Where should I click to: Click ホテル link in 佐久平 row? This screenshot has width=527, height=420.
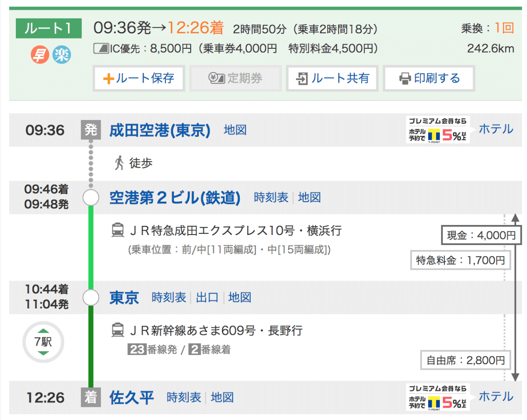[496, 397]
